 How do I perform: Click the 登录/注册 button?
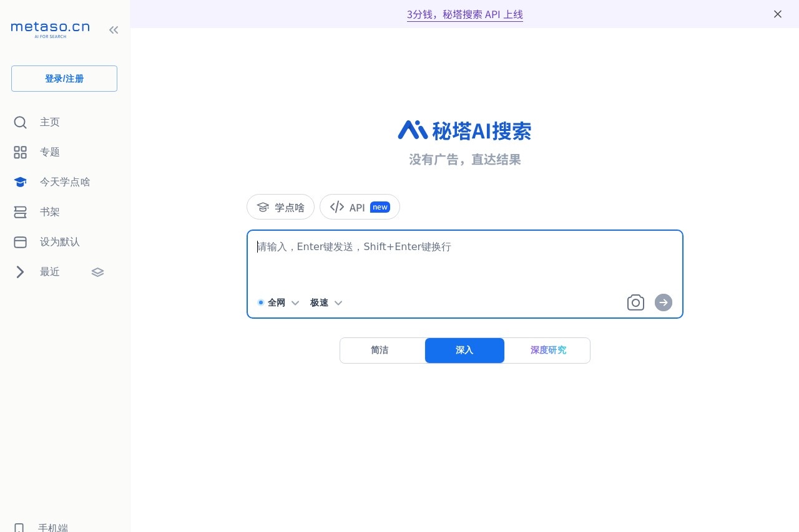[x=64, y=79]
